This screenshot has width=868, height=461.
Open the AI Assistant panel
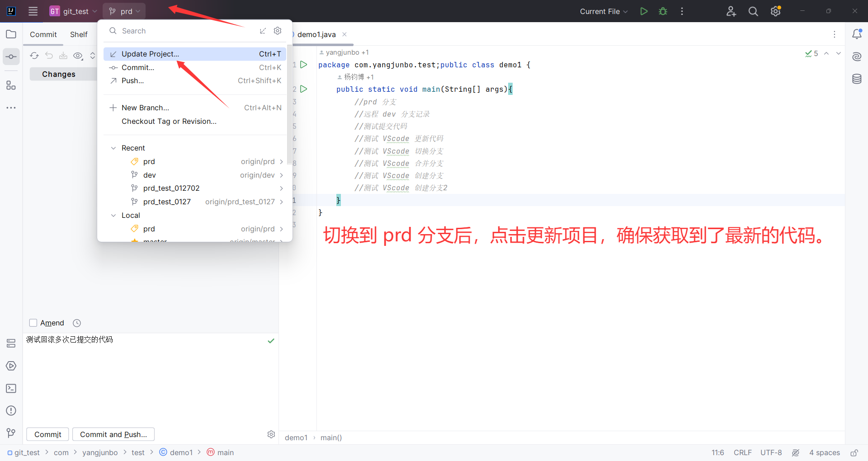tap(857, 56)
